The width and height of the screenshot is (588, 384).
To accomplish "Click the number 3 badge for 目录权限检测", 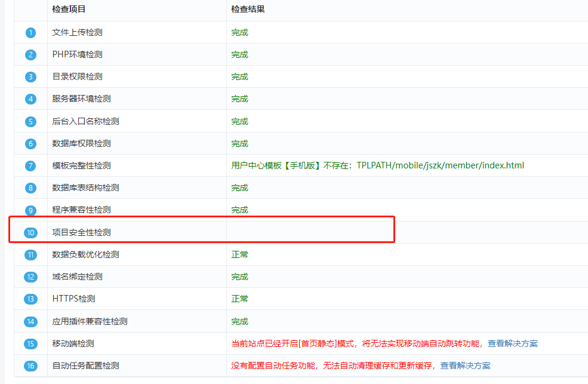I will click(31, 77).
